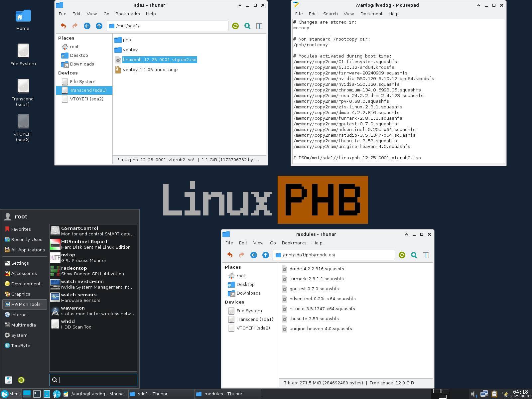Switch to modules Thunar taskbar button

(228, 394)
